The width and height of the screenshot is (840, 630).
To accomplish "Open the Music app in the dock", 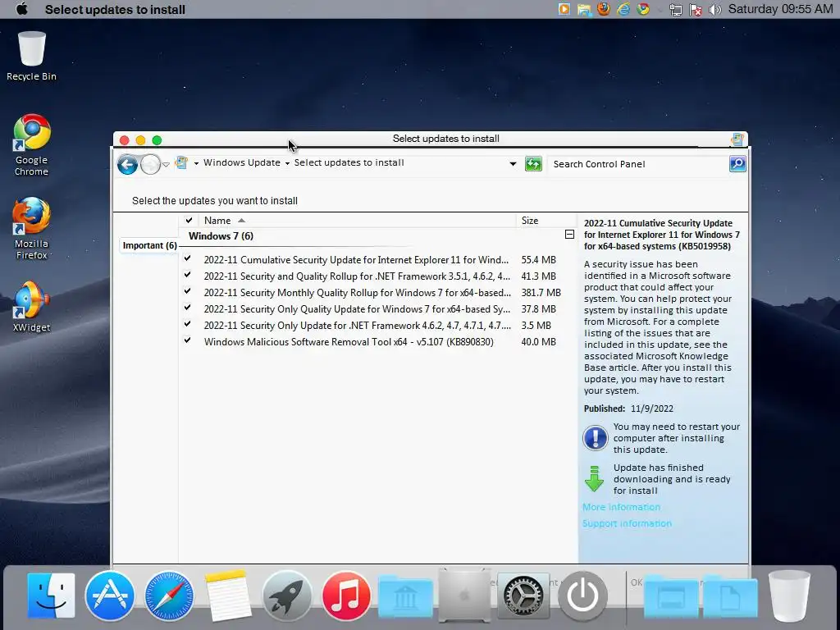I will tap(346, 596).
